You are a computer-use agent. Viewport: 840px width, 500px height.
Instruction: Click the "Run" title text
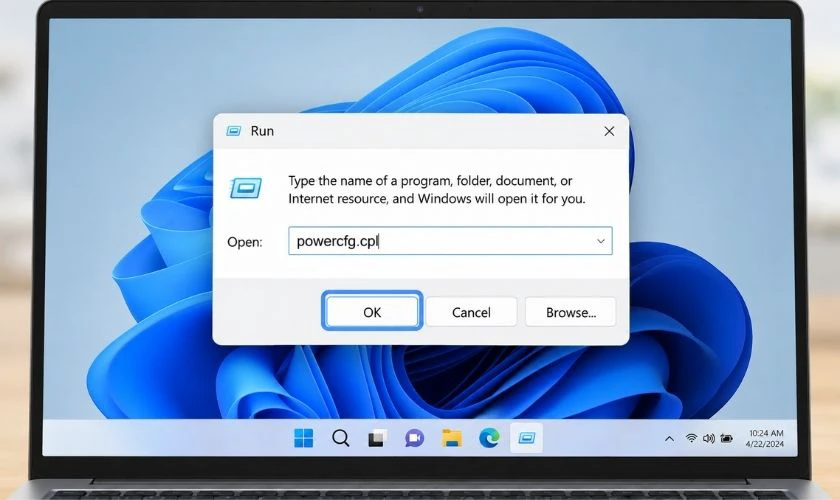(262, 131)
